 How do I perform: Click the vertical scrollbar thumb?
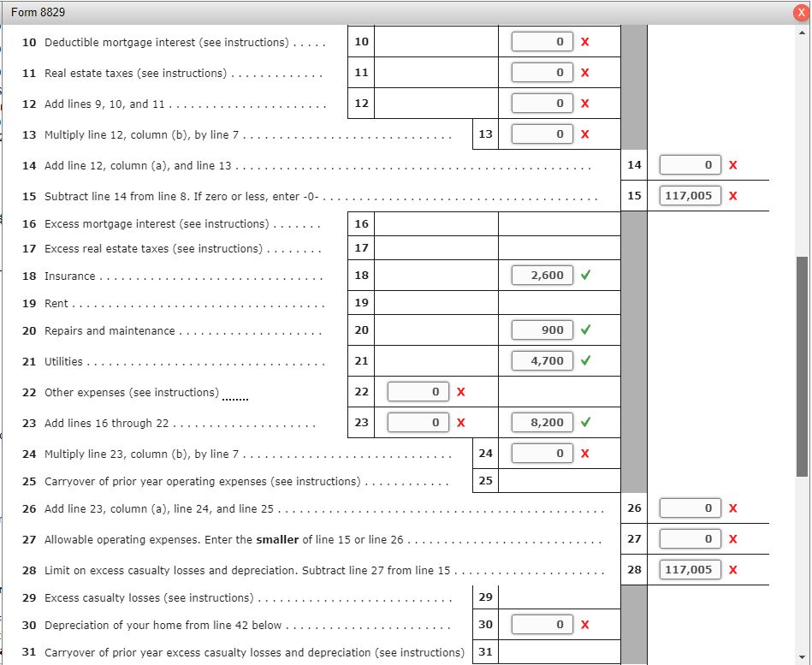click(x=802, y=366)
